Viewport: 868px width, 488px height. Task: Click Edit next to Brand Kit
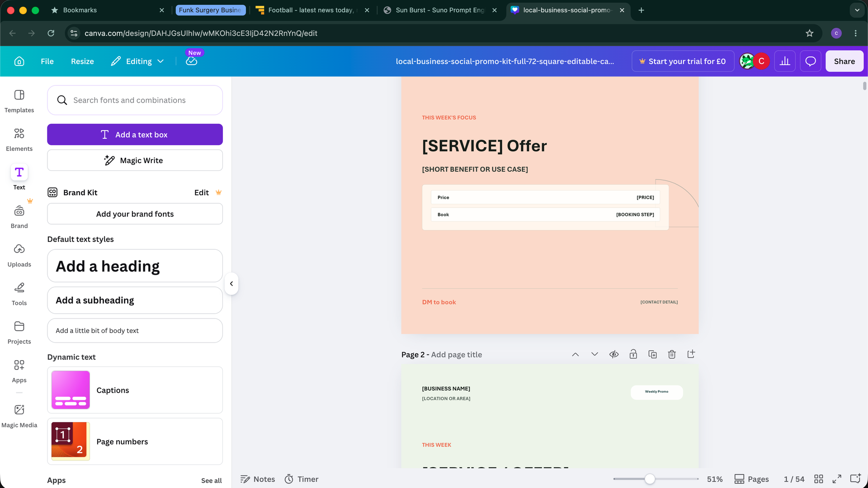coord(202,192)
